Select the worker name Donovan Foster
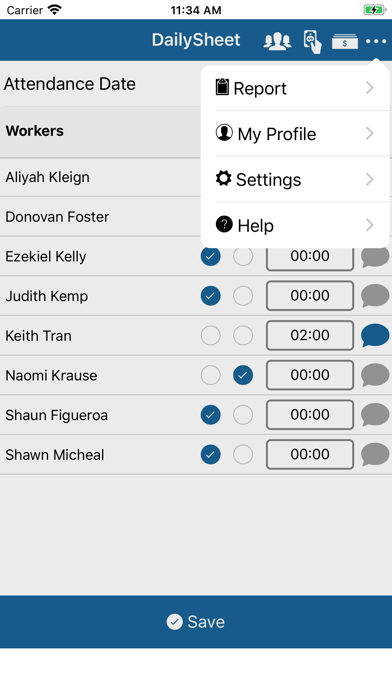The height and width of the screenshot is (696, 392). tap(57, 217)
